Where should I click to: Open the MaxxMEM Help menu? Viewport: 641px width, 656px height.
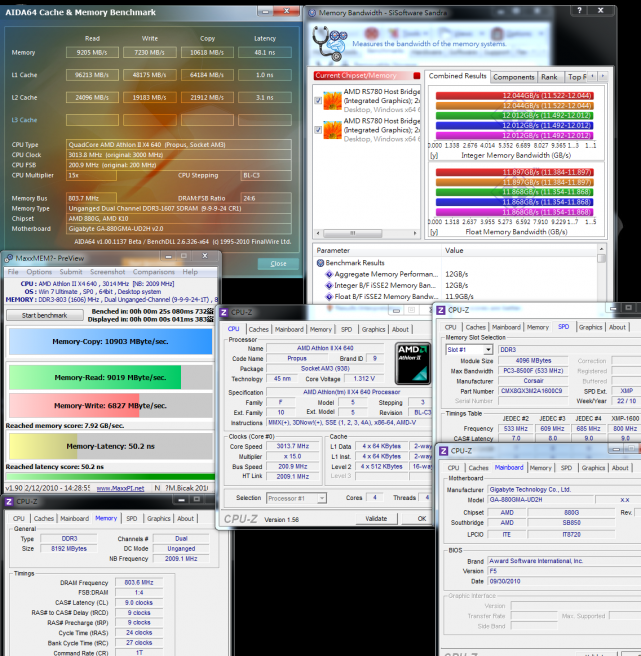click(x=190, y=272)
